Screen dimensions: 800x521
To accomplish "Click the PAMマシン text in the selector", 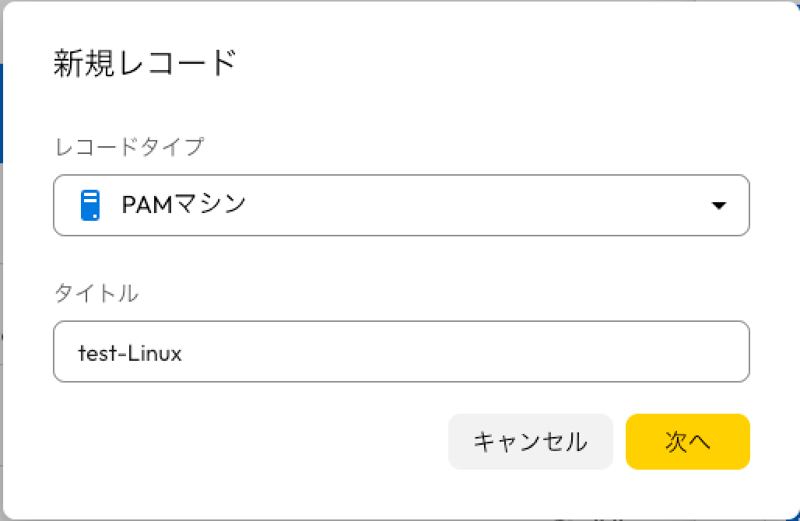I will (184, 206).
